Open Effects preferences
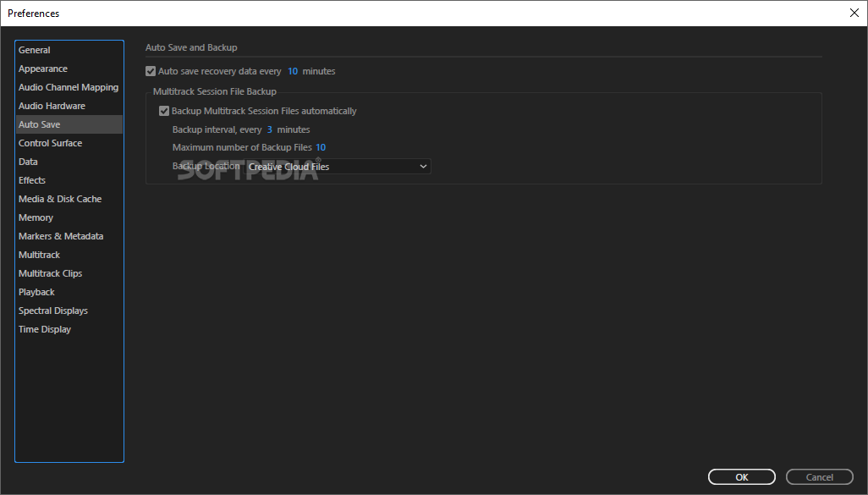The width and height of the screenshot is (868, 495). 69,180
